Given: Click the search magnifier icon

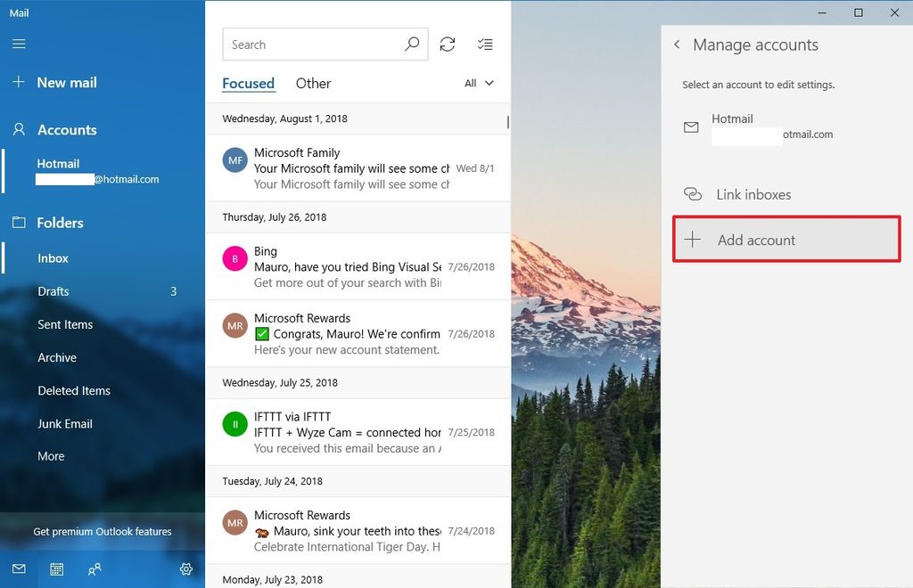Looking at the screenshot, I should point(411,44).
